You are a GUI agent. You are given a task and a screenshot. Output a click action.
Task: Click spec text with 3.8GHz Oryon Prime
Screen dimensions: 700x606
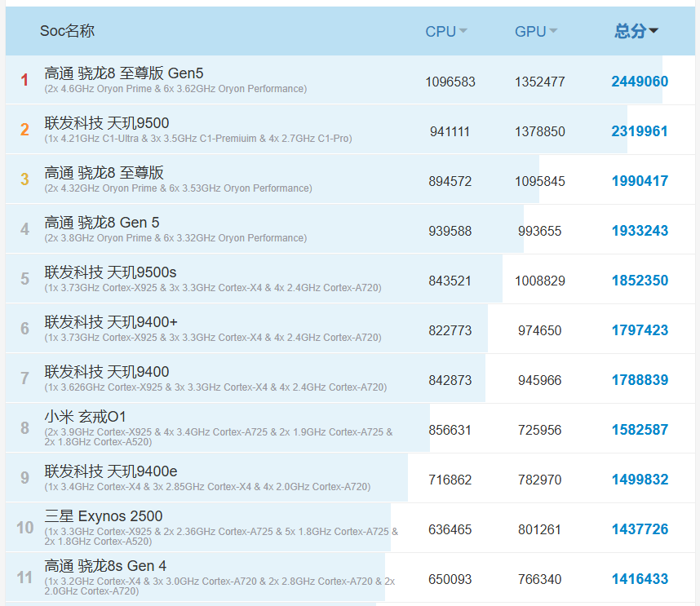(175, 238)
